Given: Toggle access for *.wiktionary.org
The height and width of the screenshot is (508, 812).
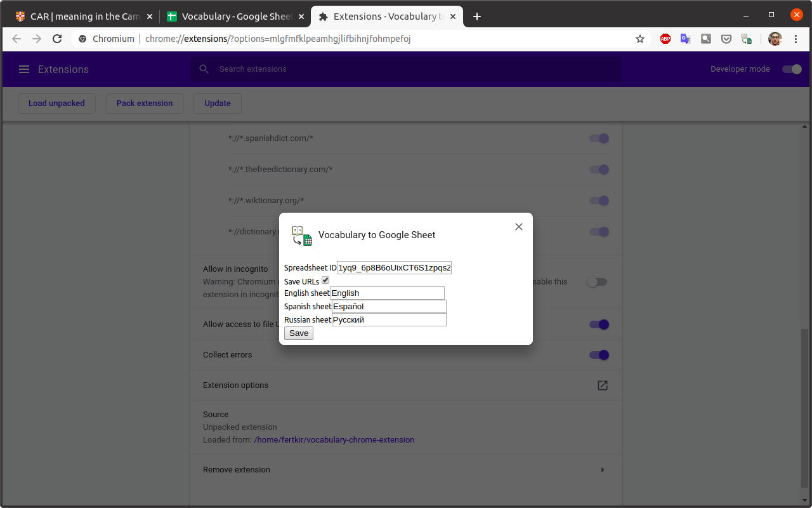Looking at the screenshot, I should 599,201.
